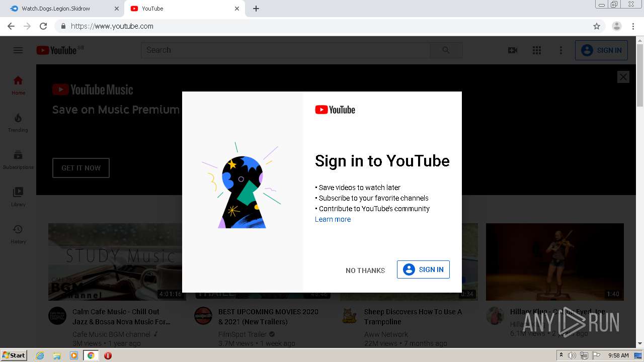The height and width of the screenshot is (362, 644).
Task: Go forward in browser
Action: [x=27, y=26]
